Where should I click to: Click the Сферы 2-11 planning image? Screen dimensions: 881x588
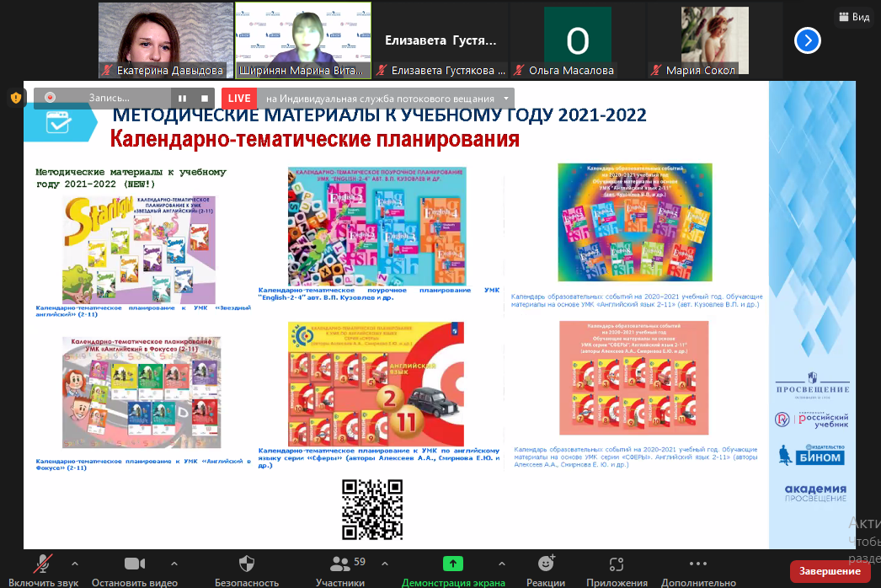[376, 384]
